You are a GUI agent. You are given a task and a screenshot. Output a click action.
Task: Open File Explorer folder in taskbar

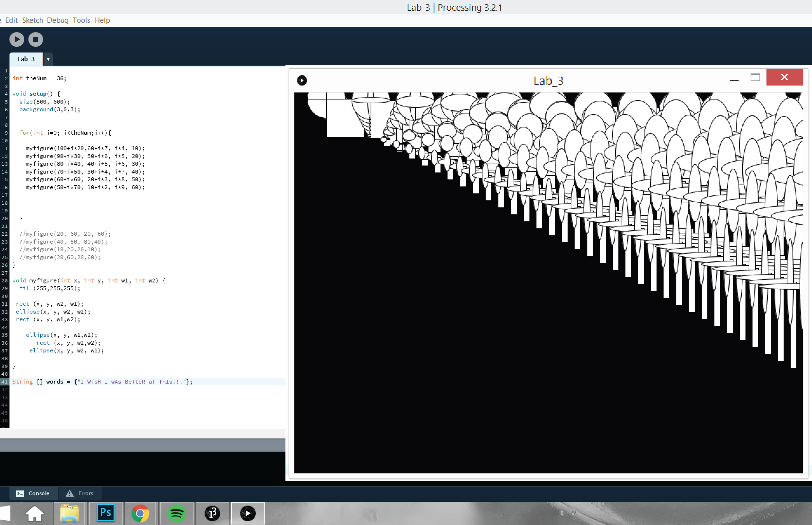pos(70,513)
